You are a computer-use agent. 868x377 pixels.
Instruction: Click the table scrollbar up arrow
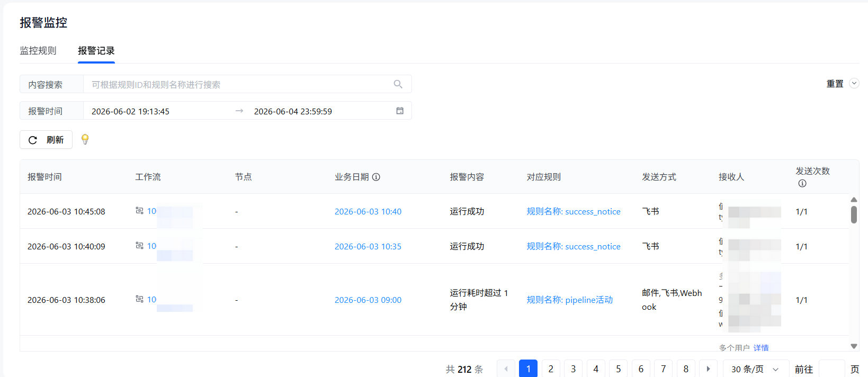click(854, 200)
